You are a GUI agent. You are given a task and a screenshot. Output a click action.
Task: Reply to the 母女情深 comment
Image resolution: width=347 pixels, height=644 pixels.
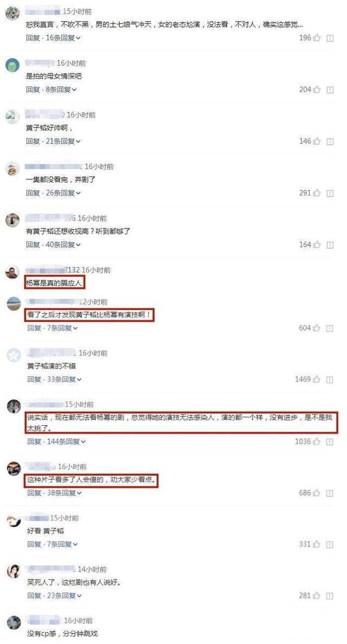(x=33, y=89)
